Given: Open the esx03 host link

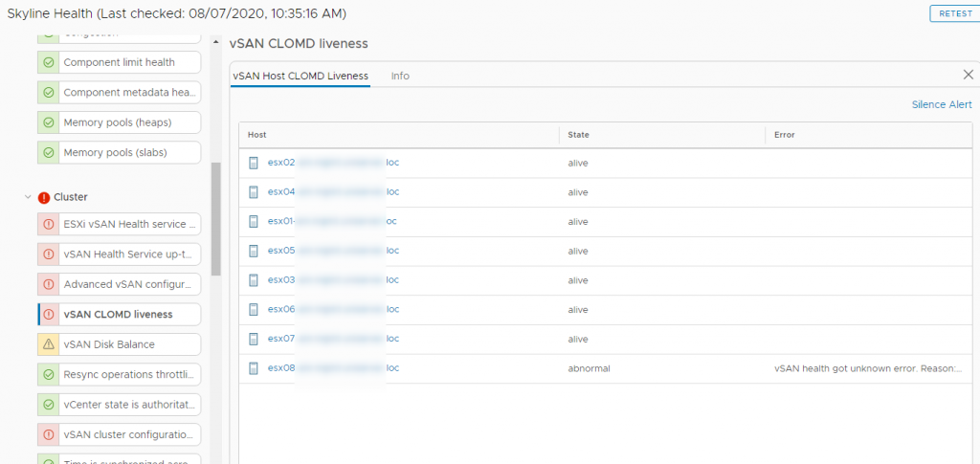Looking at the screenshot, I should [x=333, y=280].
